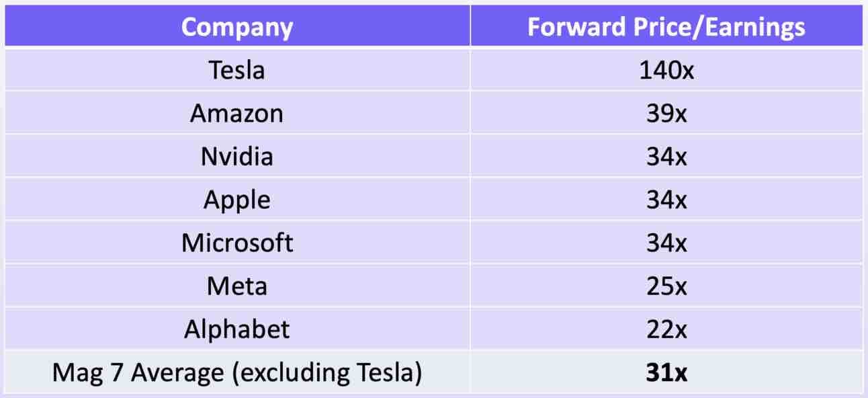Click the Company column header
Viewport: 868px width, 398px height.
click(237, 27)
